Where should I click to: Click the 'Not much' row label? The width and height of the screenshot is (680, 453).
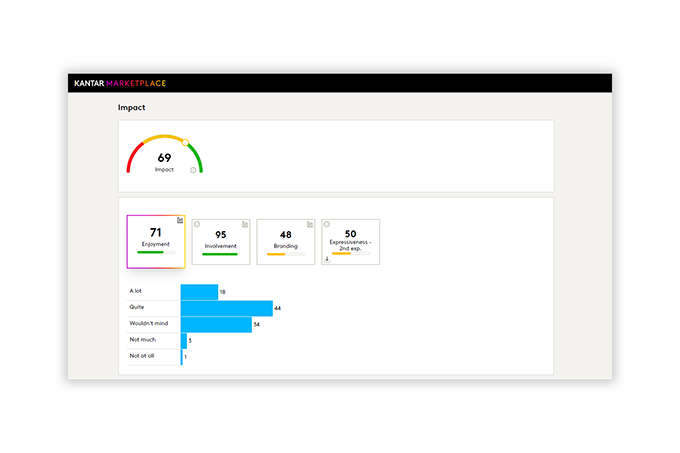(141, 340)
